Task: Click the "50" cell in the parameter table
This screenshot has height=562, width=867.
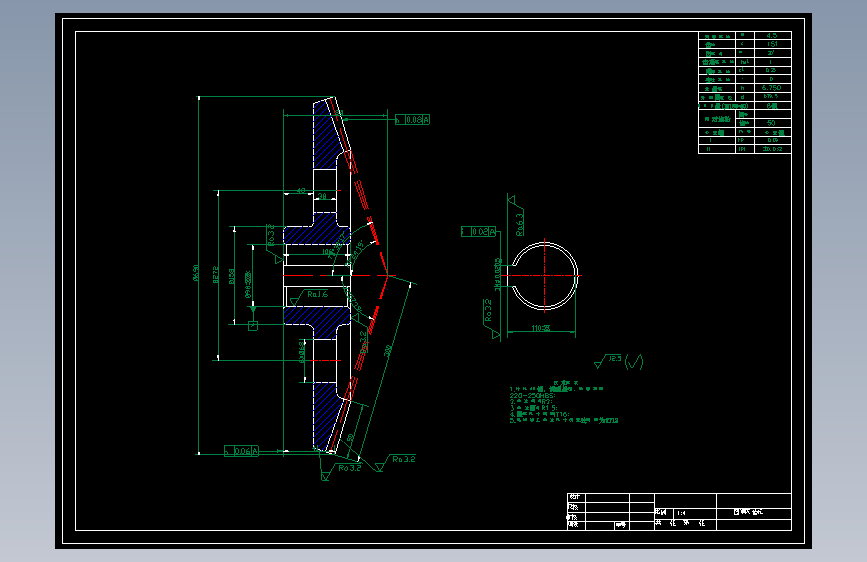Action: 771,123
